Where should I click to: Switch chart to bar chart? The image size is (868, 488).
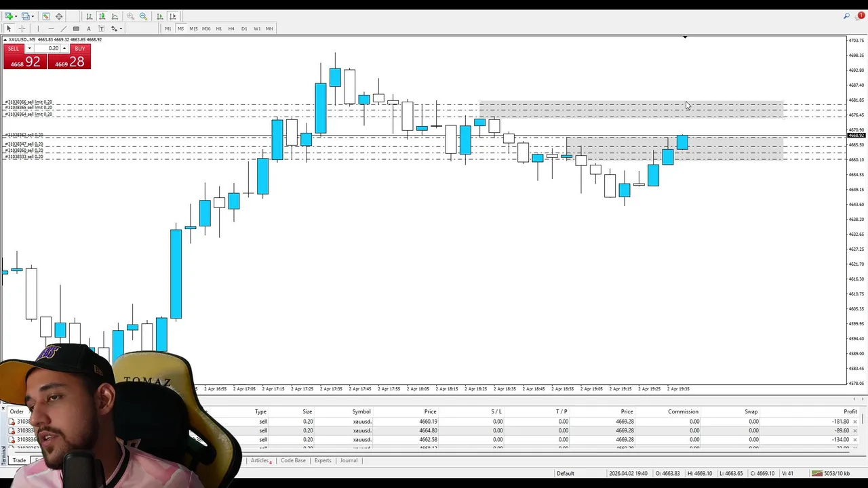click(x=89, y=16)
